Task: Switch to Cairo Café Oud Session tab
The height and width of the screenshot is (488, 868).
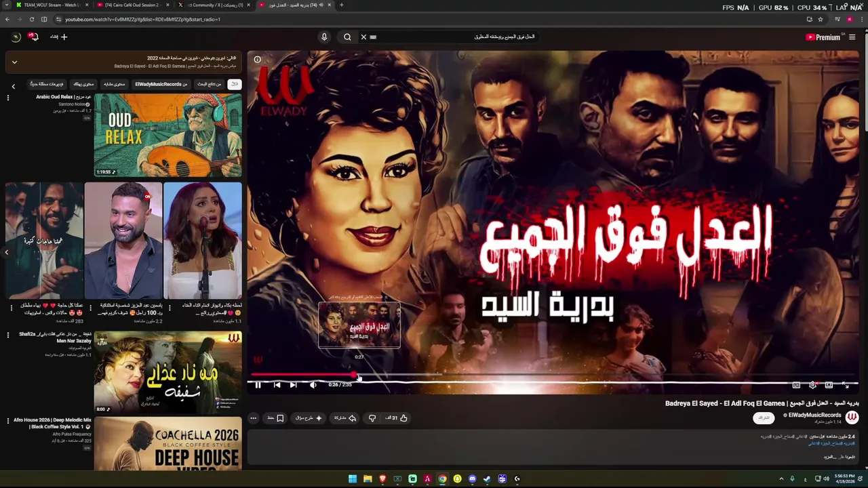Action: pyautogui.click(x=132, y=5)
